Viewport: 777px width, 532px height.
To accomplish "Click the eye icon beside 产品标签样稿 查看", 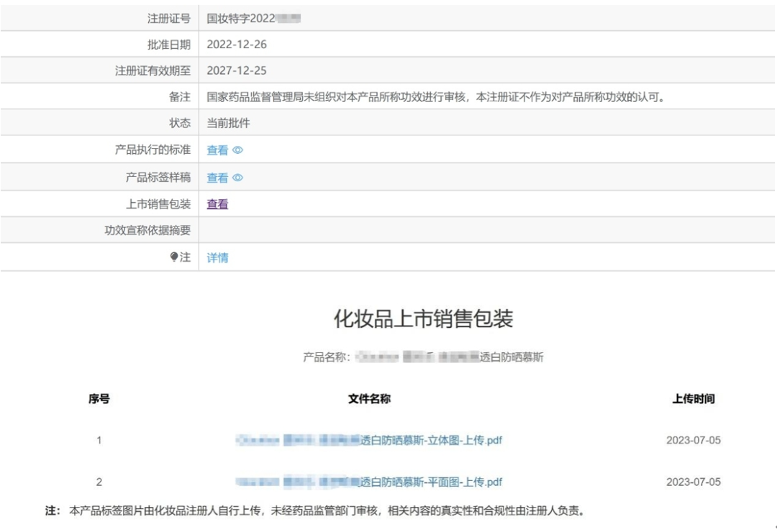I will point(238,178).
